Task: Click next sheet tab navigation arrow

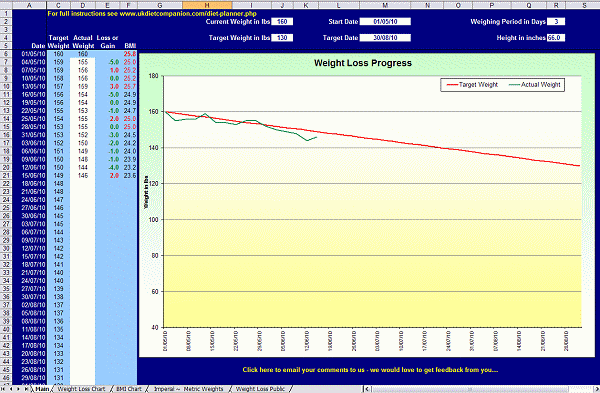Action: point(18,389)
